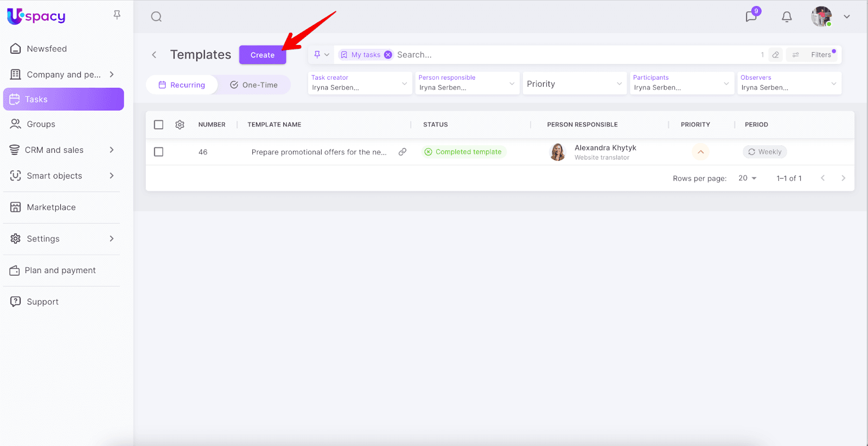868x446 pixels.
Task: Change rows per page from 20
Action: coord(747,178)
